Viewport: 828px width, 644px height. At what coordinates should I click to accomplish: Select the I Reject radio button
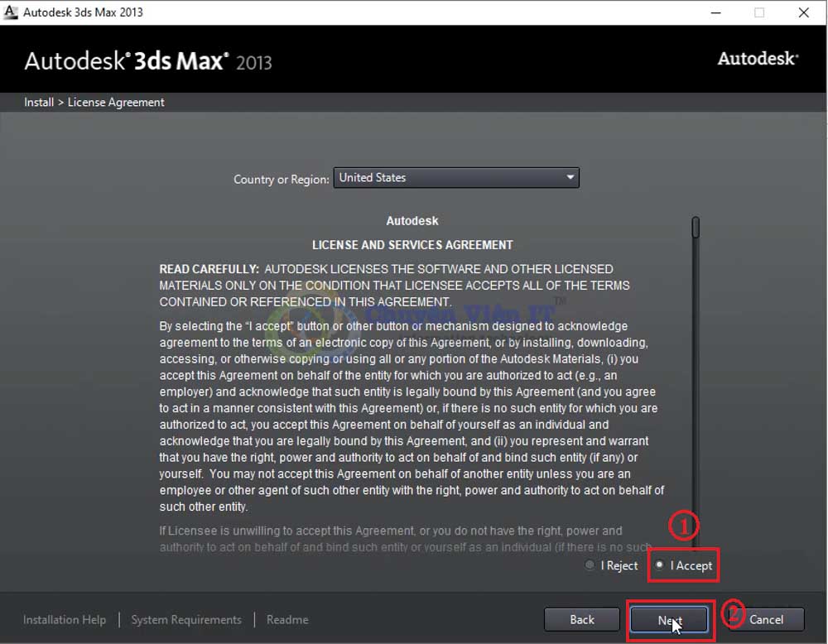tap(590, 565)
